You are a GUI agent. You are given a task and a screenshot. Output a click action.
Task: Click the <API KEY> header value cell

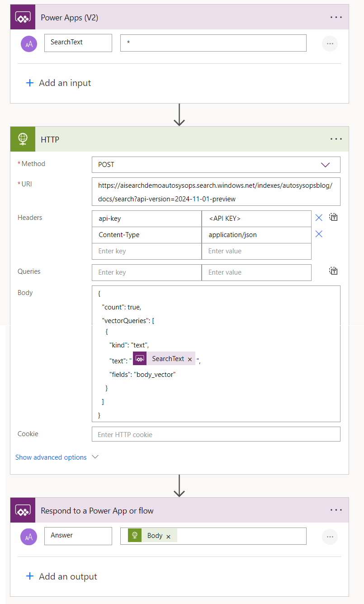point(256,219)
